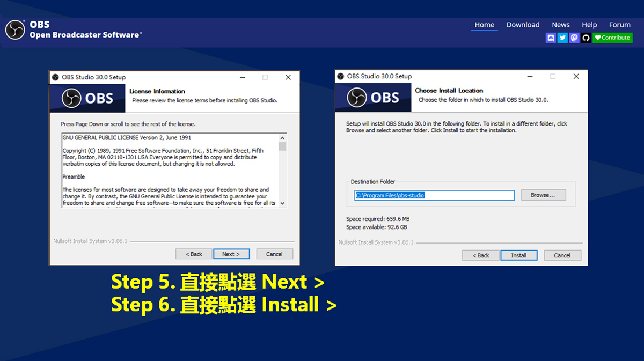
Task: Open the Forum link in the navigation
Action: [620, 25]
